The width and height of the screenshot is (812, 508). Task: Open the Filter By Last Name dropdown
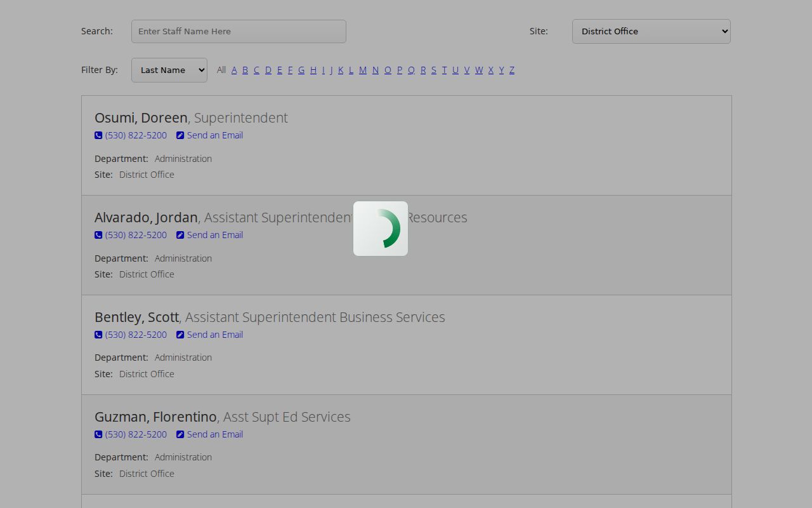(x=169, y=70)
